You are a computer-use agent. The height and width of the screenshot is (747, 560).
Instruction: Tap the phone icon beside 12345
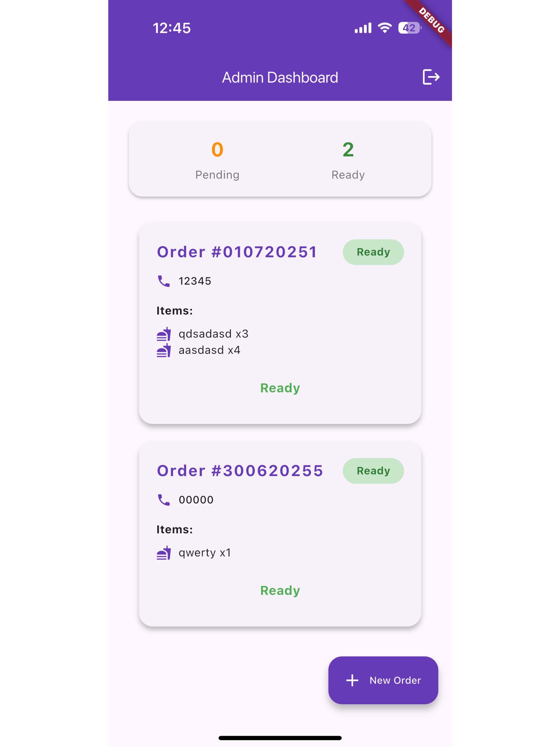(164, 281)
